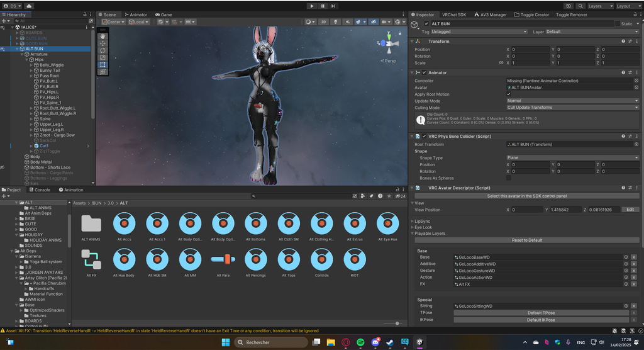Toggle 2D view mode in Scene

pos(324,22)
